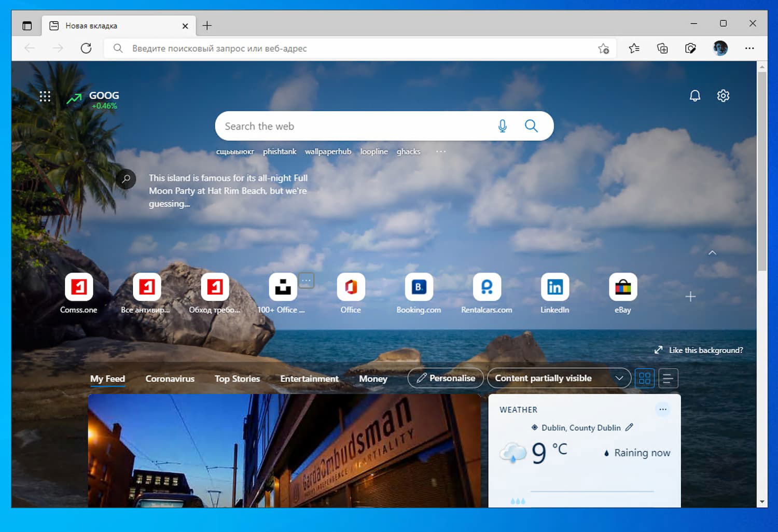Click the scrollbar down arrow
778x532 pixels.
[x=762, y=502]
